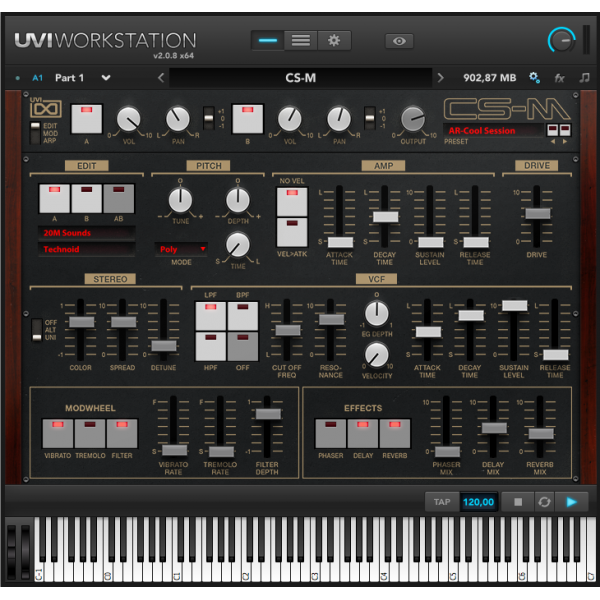Viewport: 600px width, 600px height.
Task: Click the DRIVE slider handle
Action: pos(537,214)
